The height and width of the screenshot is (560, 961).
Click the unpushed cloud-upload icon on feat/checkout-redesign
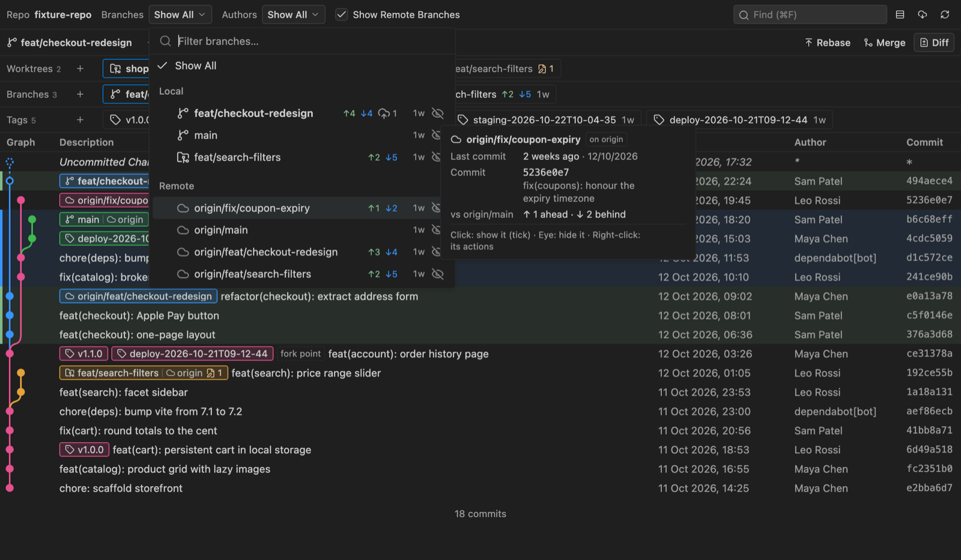point(384,113)
